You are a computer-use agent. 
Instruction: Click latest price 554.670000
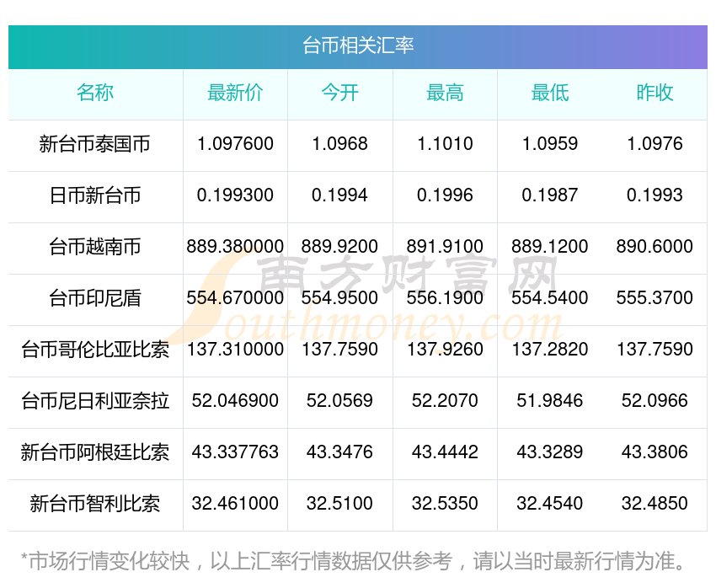(235, 298)
